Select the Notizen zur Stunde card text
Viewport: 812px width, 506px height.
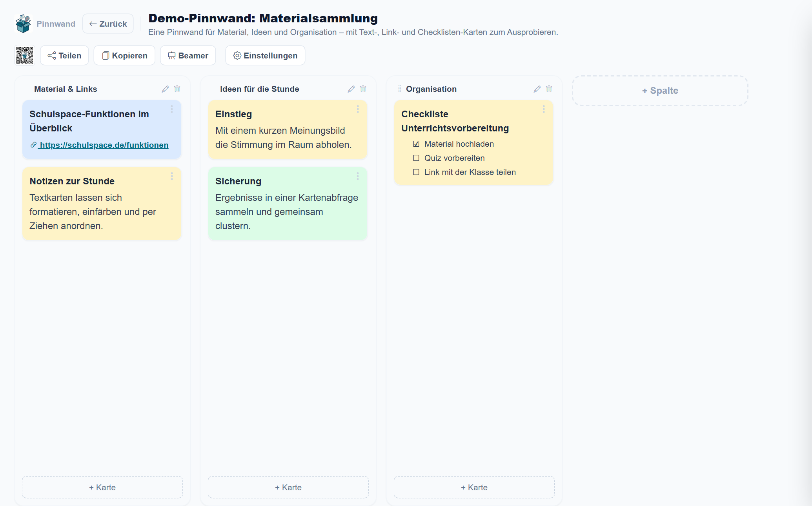coord(93,212)
